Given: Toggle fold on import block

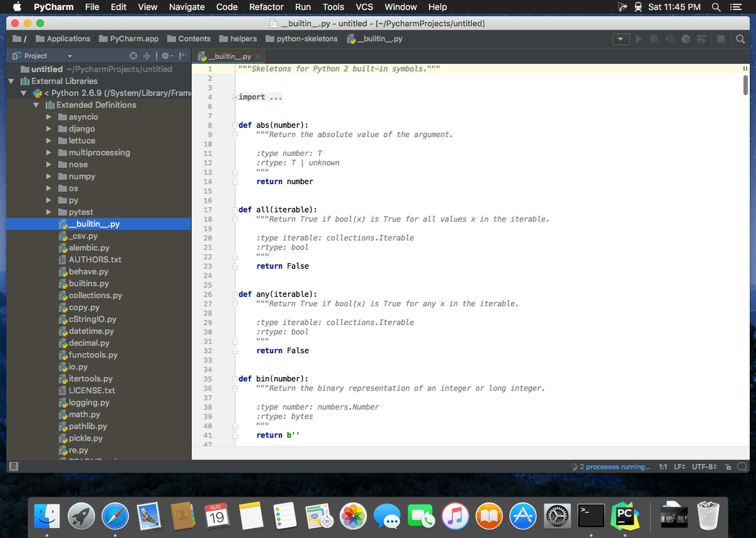Looking at the screenshot, I should click(x=235, y=97).
